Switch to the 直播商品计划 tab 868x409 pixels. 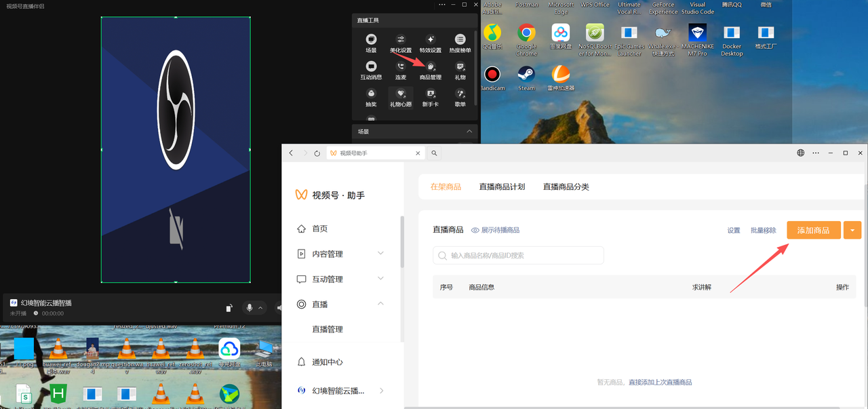pyautogui.click(x=502, y=186)
